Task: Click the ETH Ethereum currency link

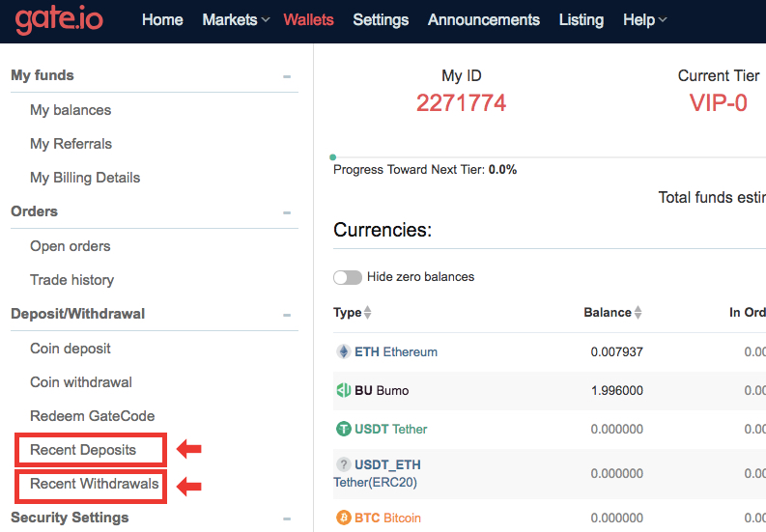Action: pyautogui.click(x=396, y=351)
